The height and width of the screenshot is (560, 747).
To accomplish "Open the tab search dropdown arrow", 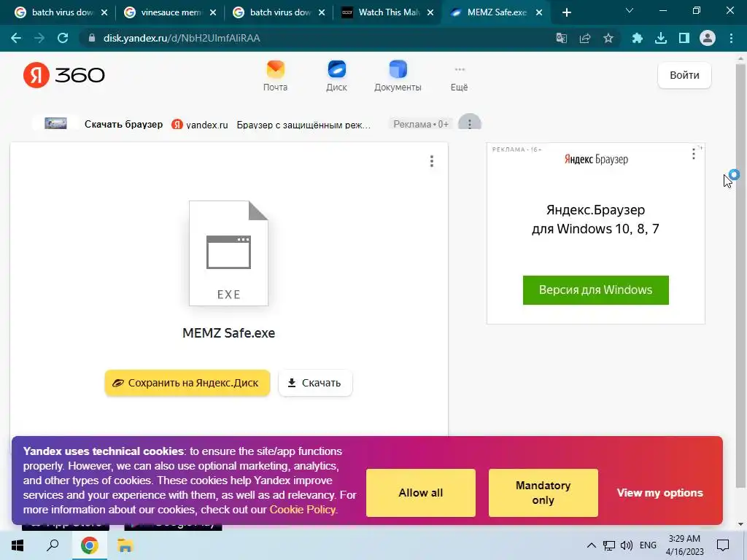I will click(630, 10).
